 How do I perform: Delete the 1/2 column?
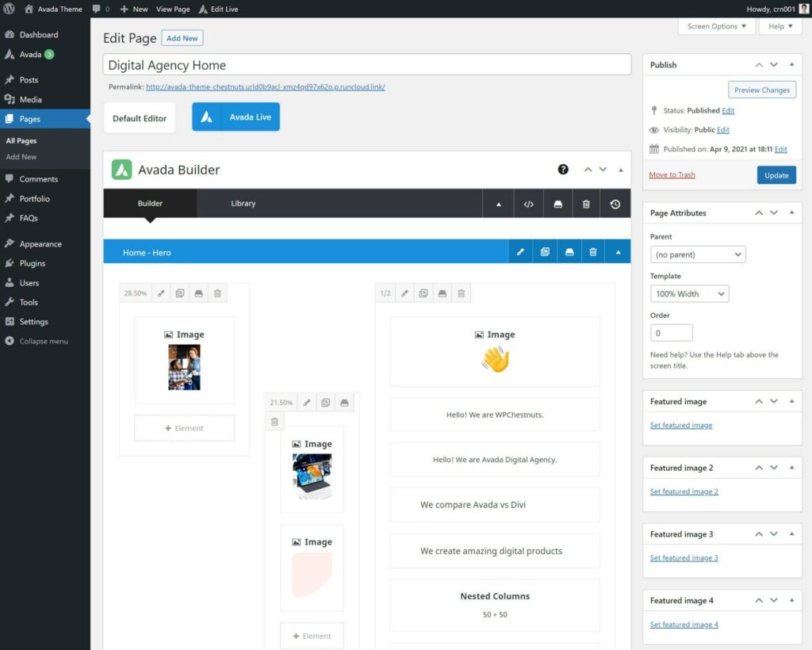point(461,293)
